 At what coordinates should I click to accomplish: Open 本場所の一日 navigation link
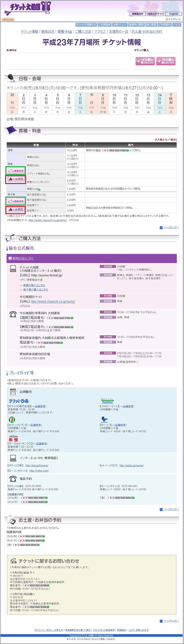pyautogui.click(x=119, y=31)
